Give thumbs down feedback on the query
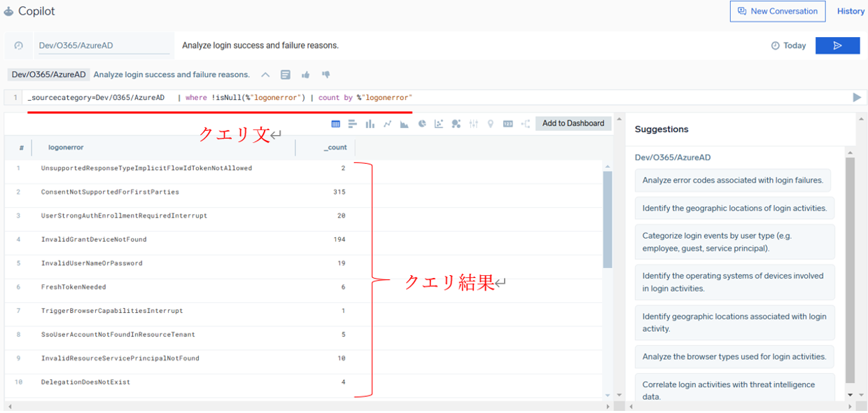The height and width of the screenshot is (413, 868). [x=325, y=74]
